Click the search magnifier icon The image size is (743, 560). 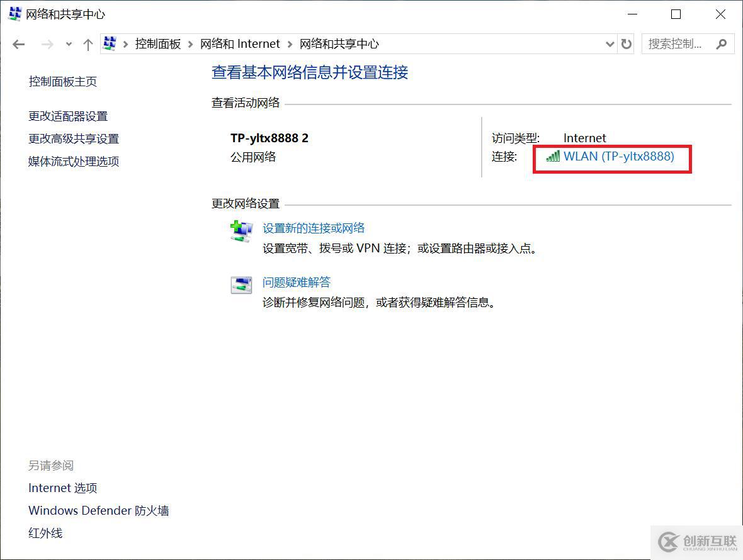point(722,44)
